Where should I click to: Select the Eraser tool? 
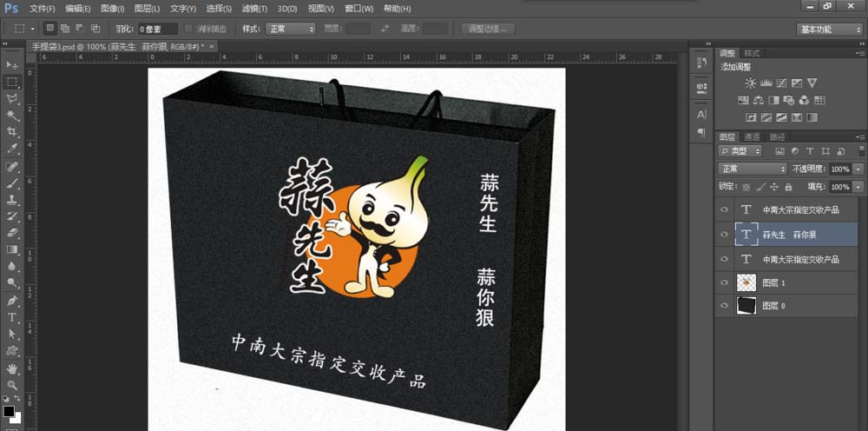click(11, 233)
